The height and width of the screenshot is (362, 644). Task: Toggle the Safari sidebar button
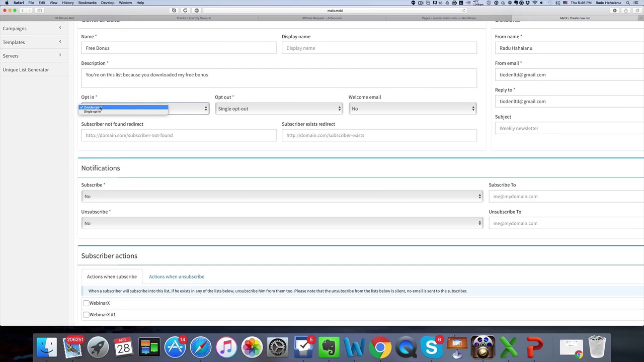tap(40, 11)
